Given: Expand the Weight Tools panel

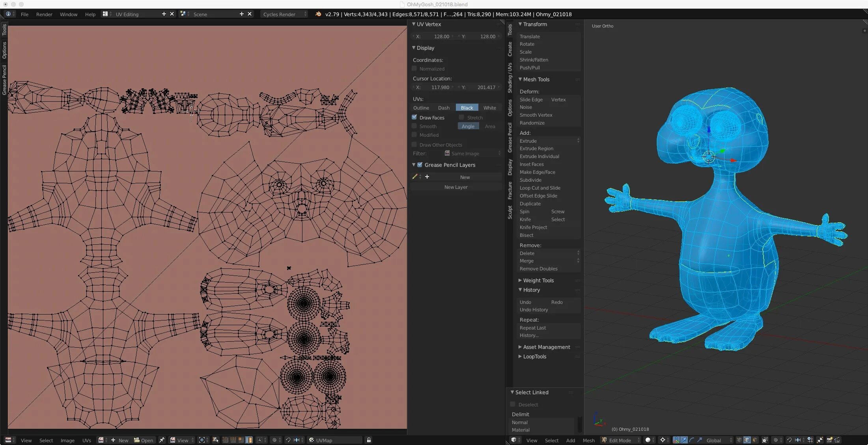Looking at the screenshot, I should coord(538,280).
